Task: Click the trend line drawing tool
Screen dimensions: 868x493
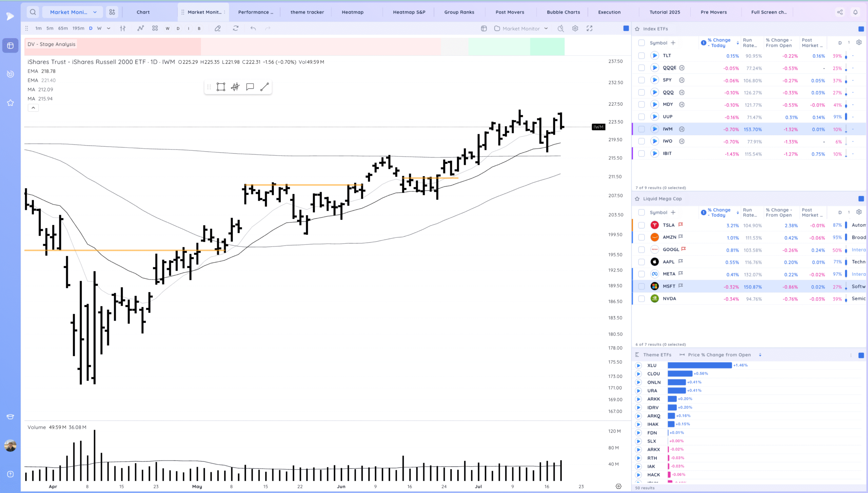Action: 264,87
